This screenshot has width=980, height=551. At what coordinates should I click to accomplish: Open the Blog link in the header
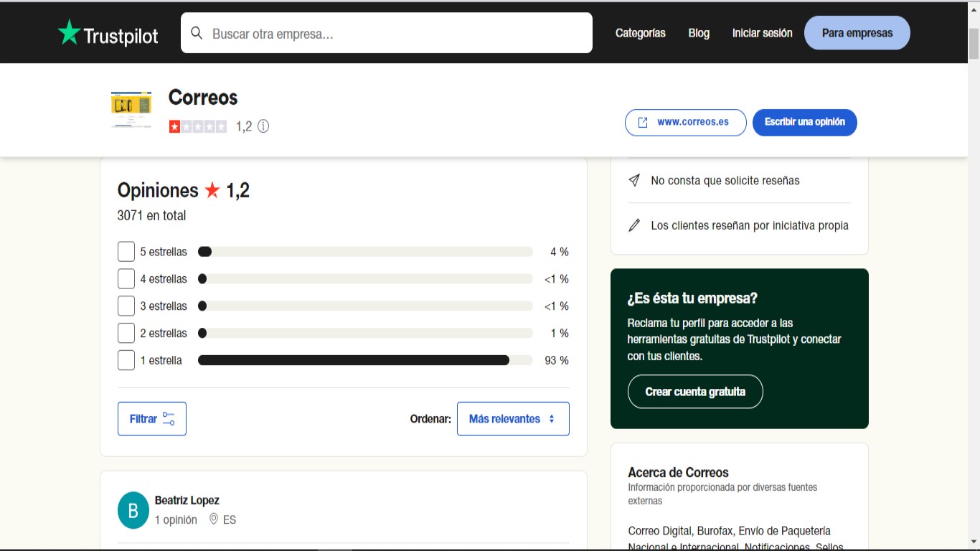click(x=699, y=33)
